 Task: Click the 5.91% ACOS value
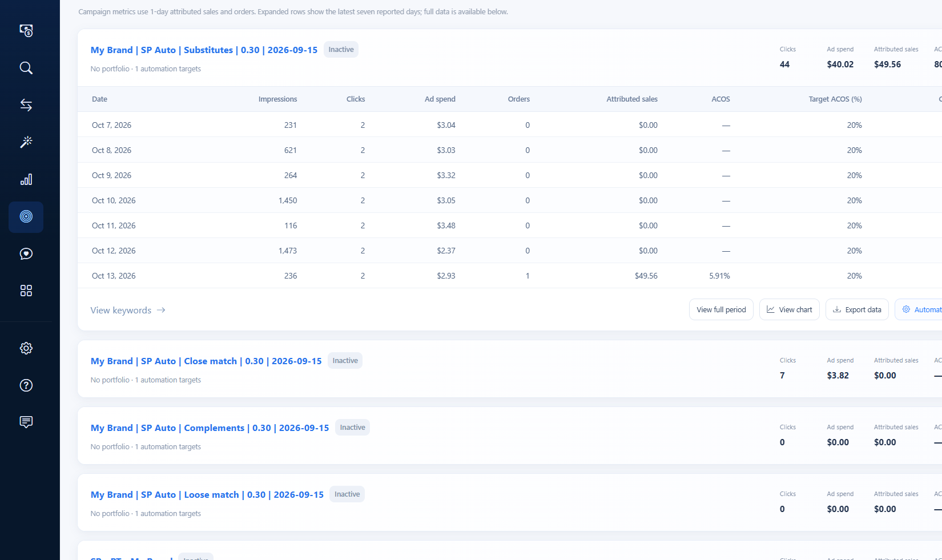click(x=719, y=276)
